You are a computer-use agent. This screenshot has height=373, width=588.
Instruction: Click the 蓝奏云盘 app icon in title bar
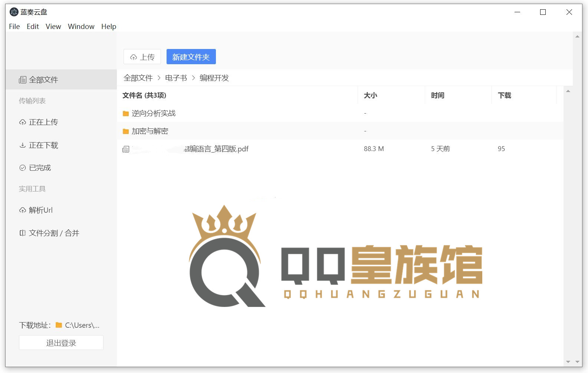point(14,12)
